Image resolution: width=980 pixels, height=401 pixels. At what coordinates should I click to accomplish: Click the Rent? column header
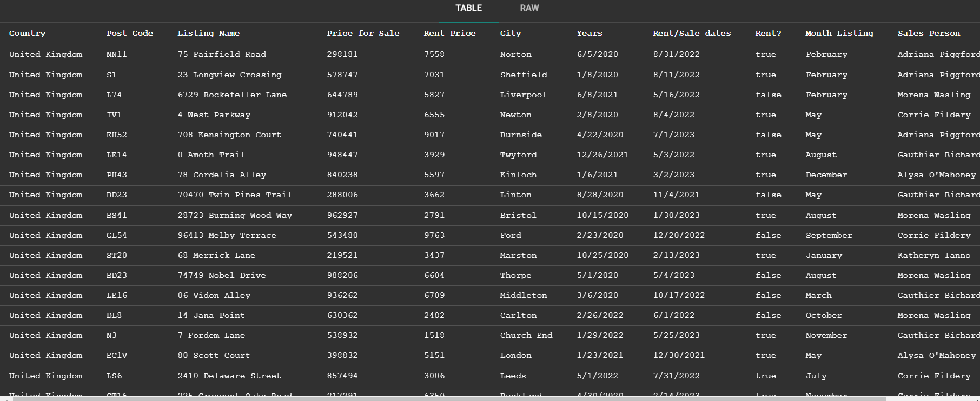[x=768, y=34]
